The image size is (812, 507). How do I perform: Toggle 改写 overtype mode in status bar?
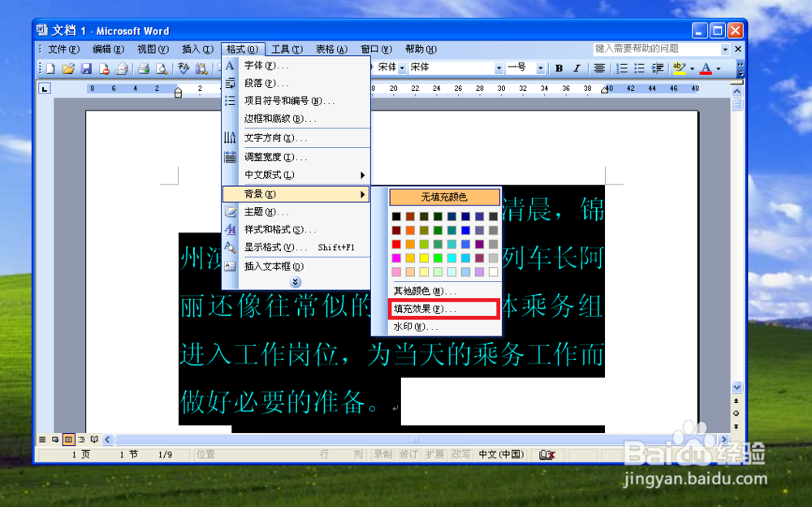[460, 455]
